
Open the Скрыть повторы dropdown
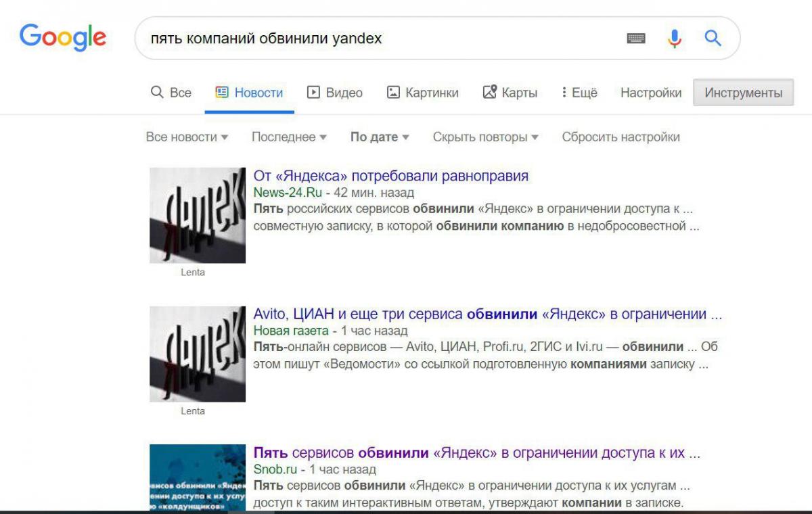point(485,137)
